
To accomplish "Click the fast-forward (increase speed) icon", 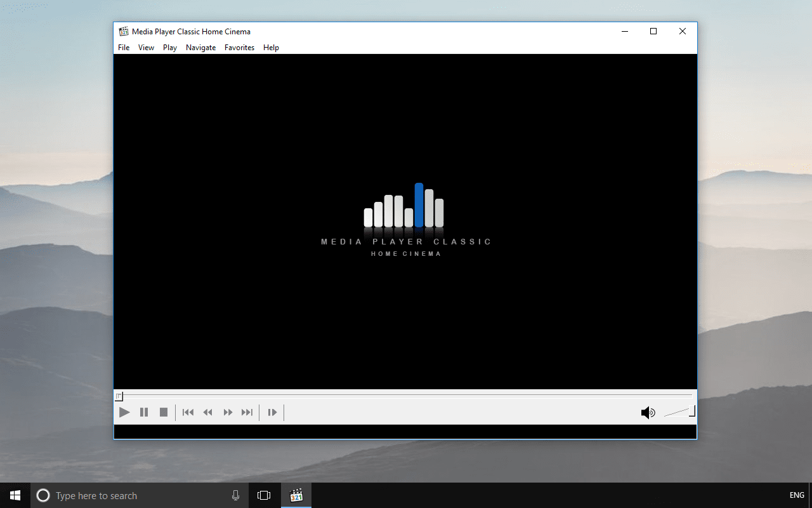I will click(x=228, y=413).
